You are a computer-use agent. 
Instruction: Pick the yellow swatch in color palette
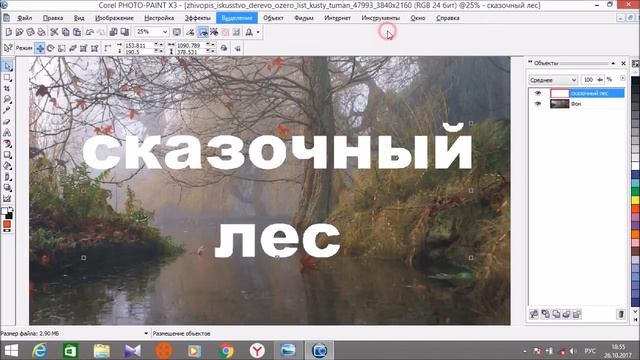(636, 200)
